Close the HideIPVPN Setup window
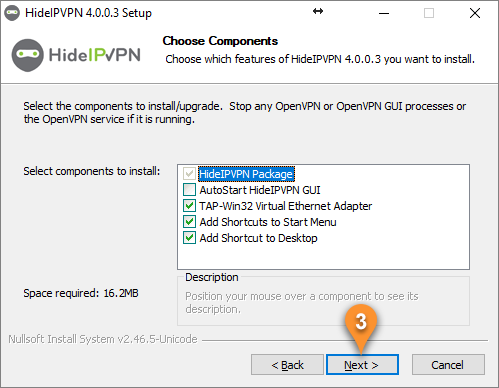Viewport: 499px width, 388px height. 475,13
